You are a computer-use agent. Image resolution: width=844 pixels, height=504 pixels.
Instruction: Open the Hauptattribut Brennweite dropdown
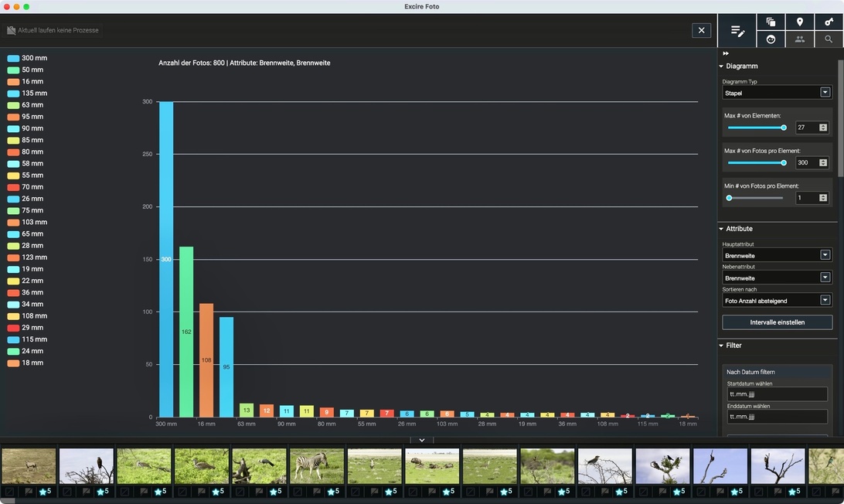click(x=776, y=255)
